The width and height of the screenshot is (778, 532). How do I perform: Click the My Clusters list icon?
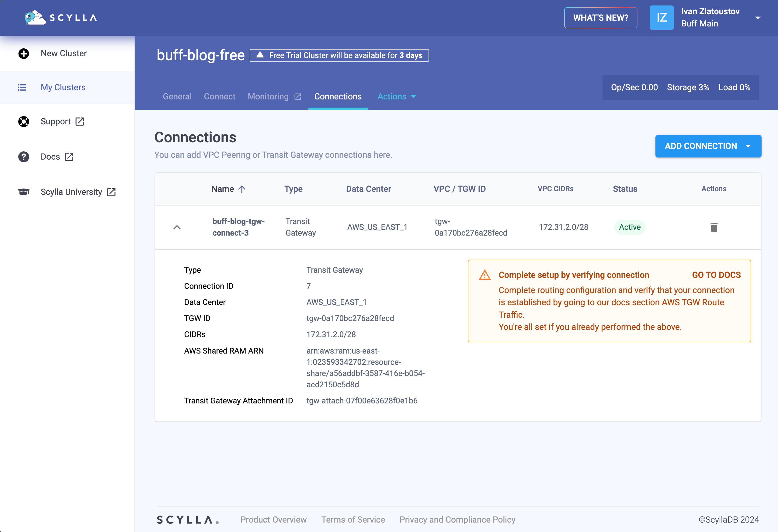(22, 87)
